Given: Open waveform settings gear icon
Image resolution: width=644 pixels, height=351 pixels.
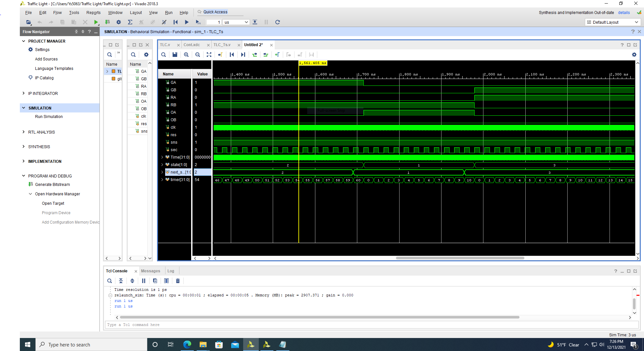Looking at the screenshot, I should [634, 55].
